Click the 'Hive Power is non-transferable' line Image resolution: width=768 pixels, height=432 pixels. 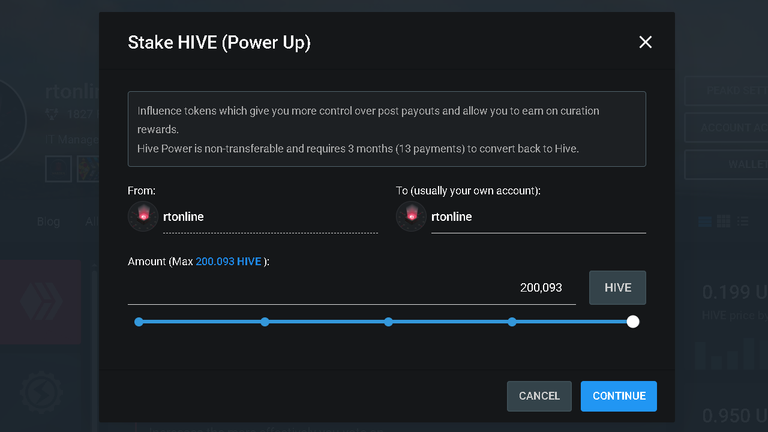358,148
